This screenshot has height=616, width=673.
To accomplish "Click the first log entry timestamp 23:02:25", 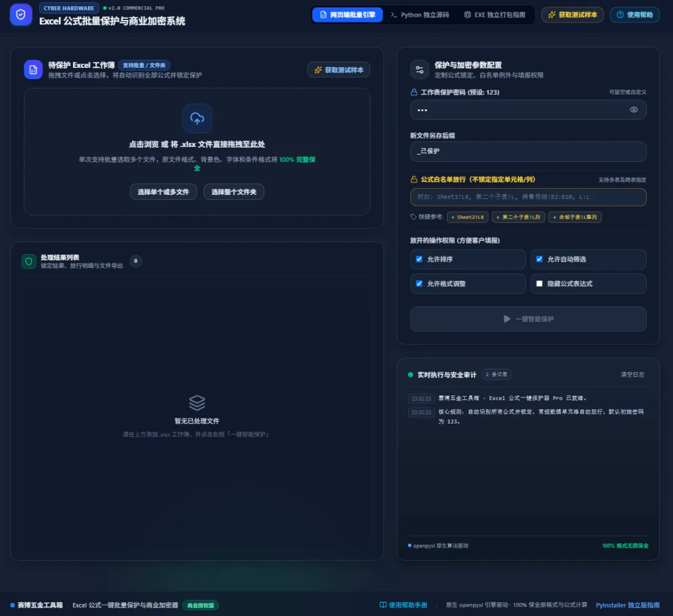I will click(421, 399).
